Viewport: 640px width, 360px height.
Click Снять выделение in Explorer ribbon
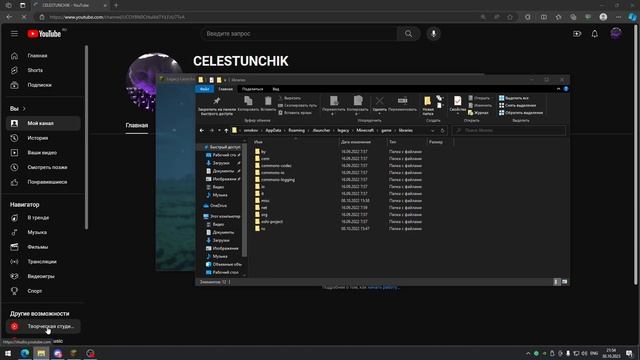click(x=518, y=105)
